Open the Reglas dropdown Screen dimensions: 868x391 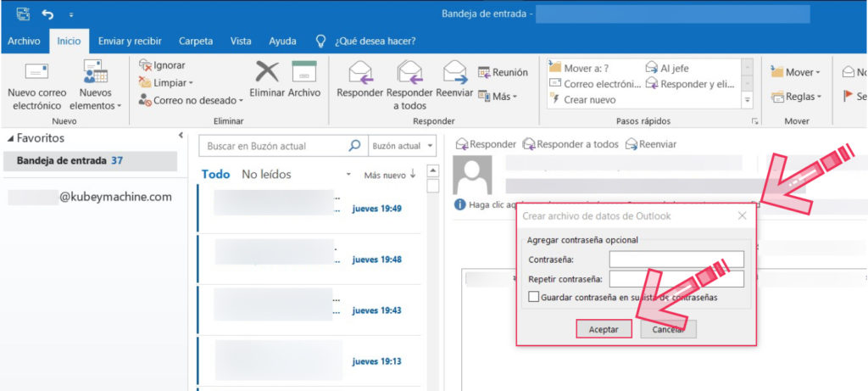pos(795,97)
